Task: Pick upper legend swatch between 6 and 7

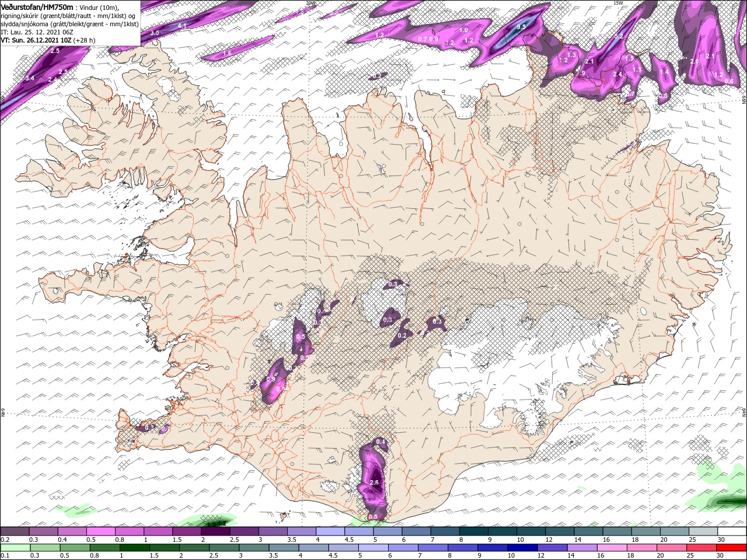Action: click(x=416, y=532)
